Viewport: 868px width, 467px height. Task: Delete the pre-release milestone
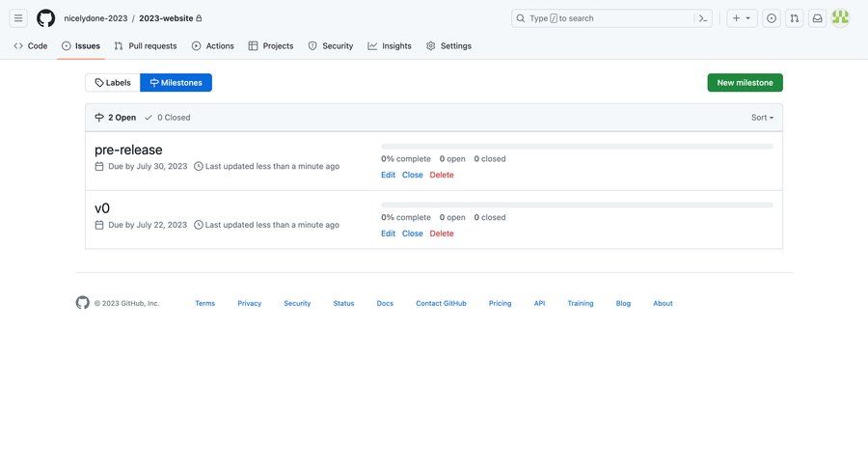pyautogui.click(x=442, y=175)
